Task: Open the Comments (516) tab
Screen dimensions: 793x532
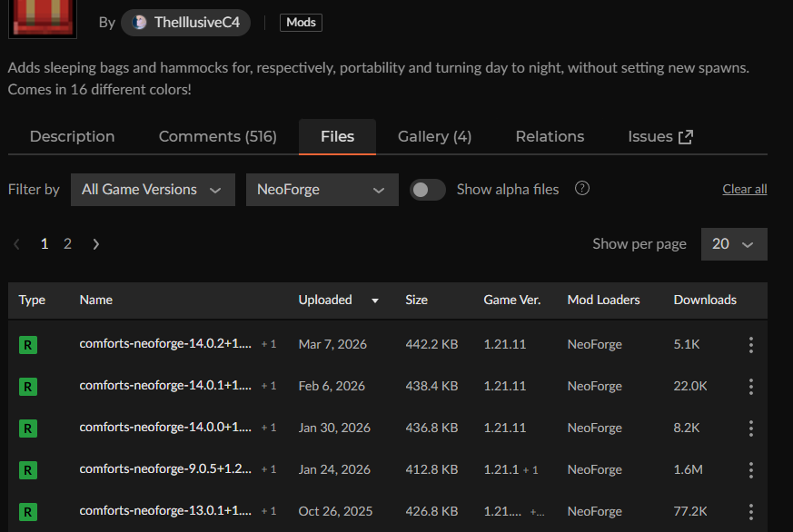Action: point(217,136)
